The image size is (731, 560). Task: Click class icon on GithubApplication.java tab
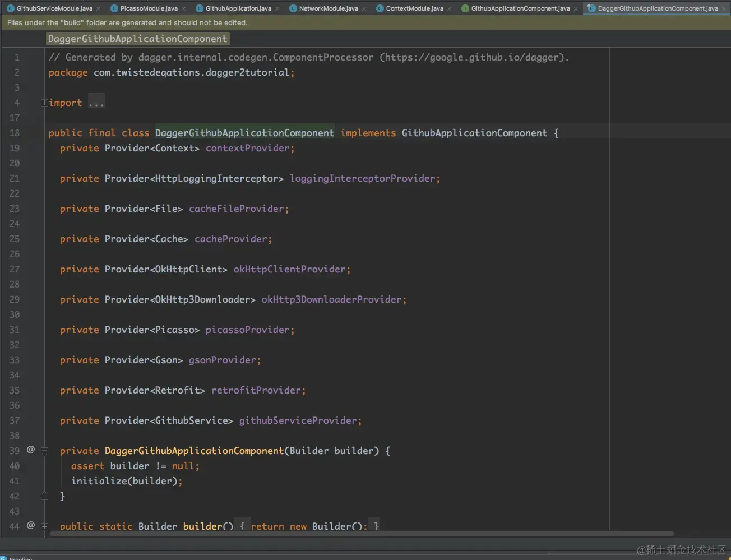(200, 8)
